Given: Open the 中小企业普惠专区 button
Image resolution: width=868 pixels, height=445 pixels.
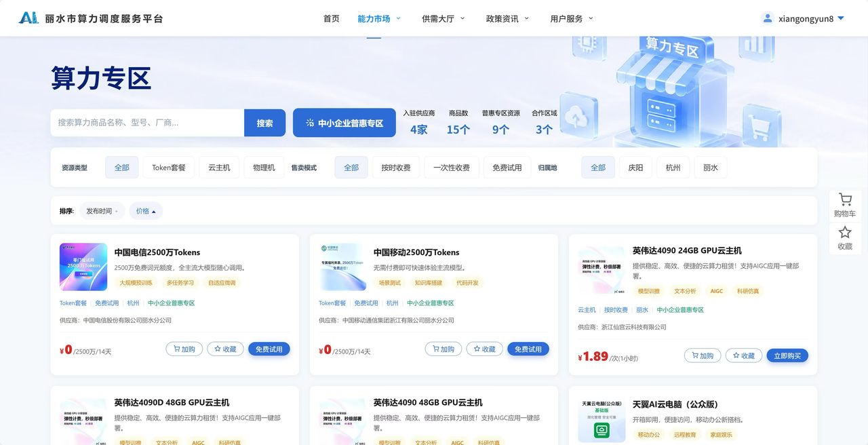Looking at the screenshot, I should tap(344, 123).
